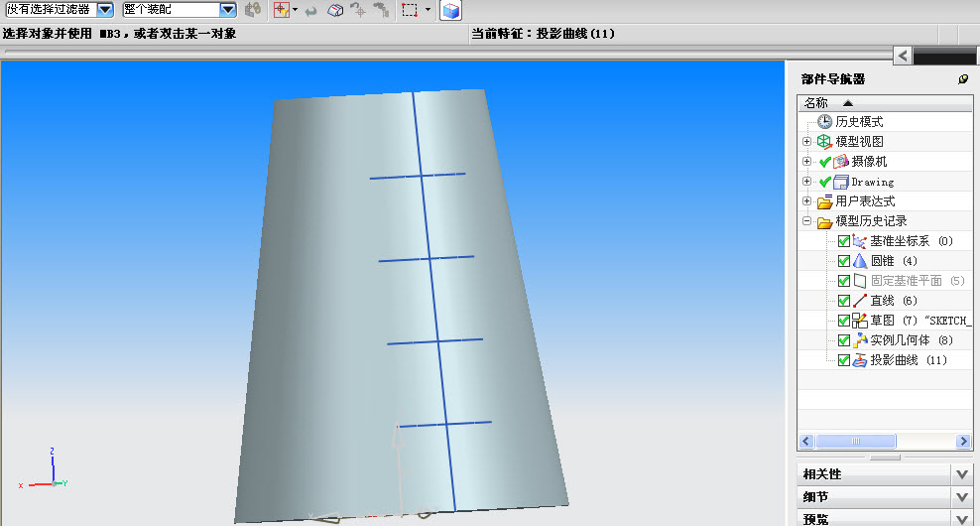Screen dimensions: 980x526
Task: Expand the 模型视图 node
Action: click(x=806, y=141)
